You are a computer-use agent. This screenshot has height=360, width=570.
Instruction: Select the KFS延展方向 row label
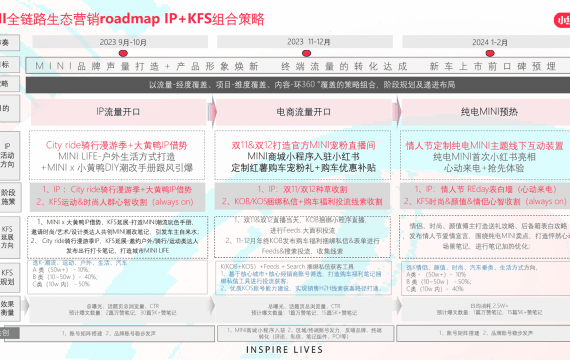click(9, 237)
